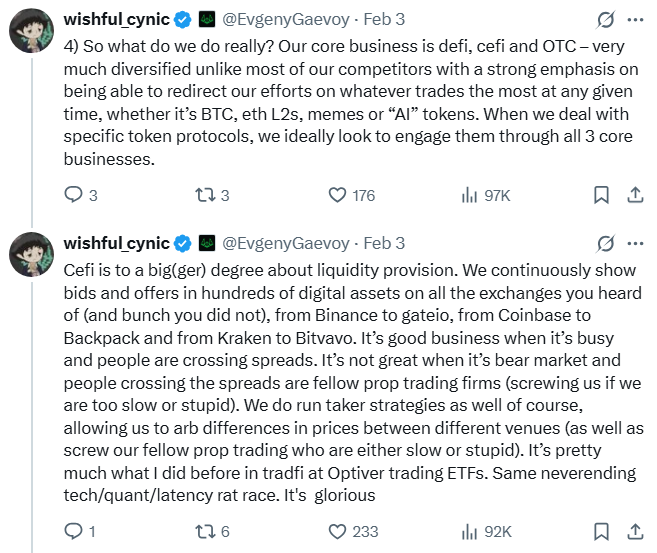The image size is (657, 553).
Task: Share the first tweet via share icon
Action: click(x=634, y=196)
